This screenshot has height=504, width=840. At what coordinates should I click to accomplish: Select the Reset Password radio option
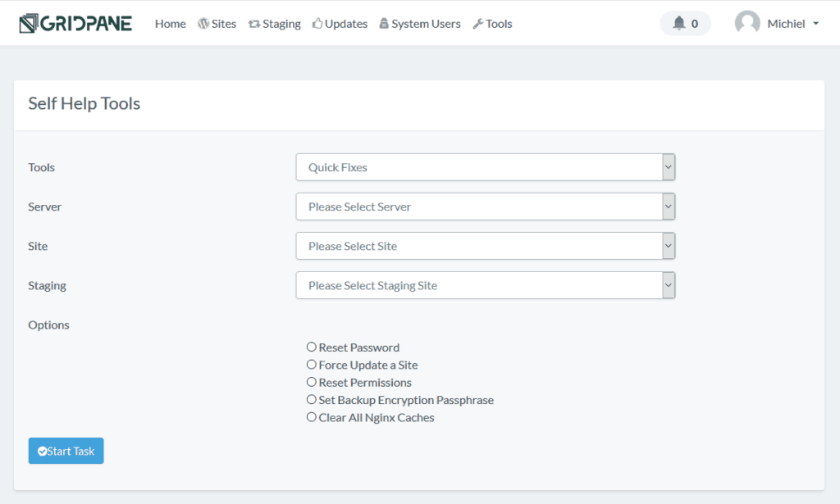[311, 347]
